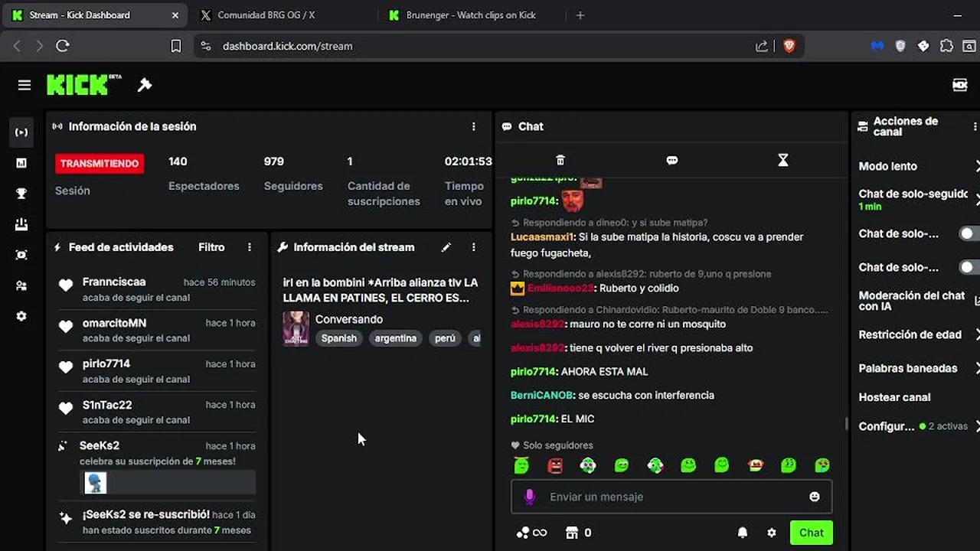Click the Spanish tag
Image resolution: width=980 pixels, height=551 pixels.
pyautogui.click(x=339, y=338)
